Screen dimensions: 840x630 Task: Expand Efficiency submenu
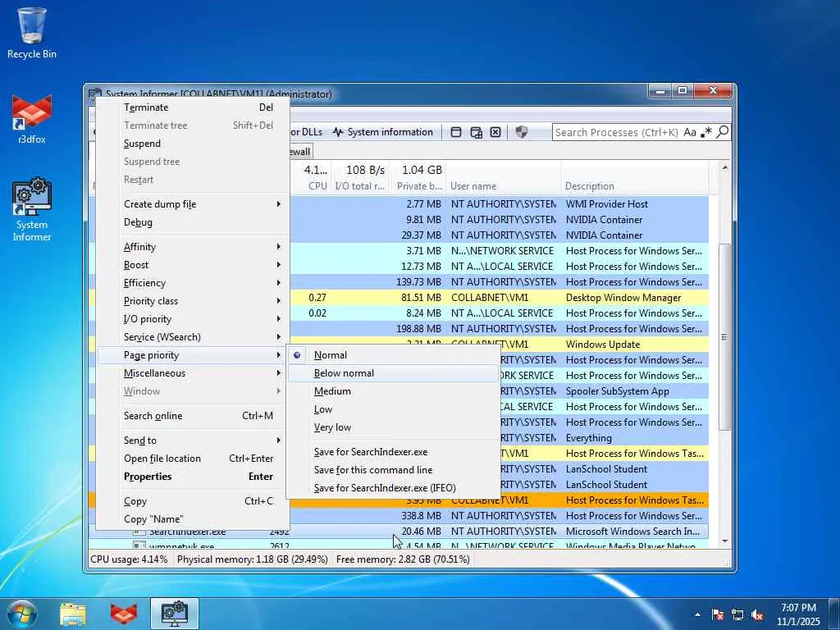[x=194, y=283]
